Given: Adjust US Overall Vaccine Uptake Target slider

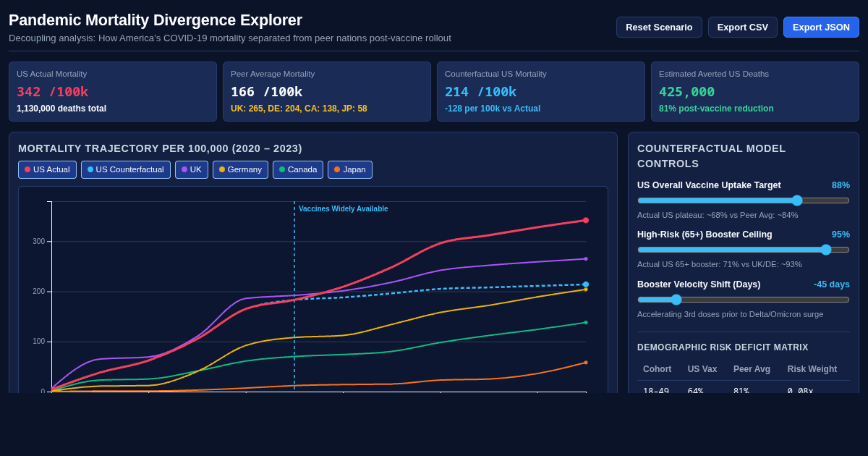Looking at the screenshot, I should [744, 200].
